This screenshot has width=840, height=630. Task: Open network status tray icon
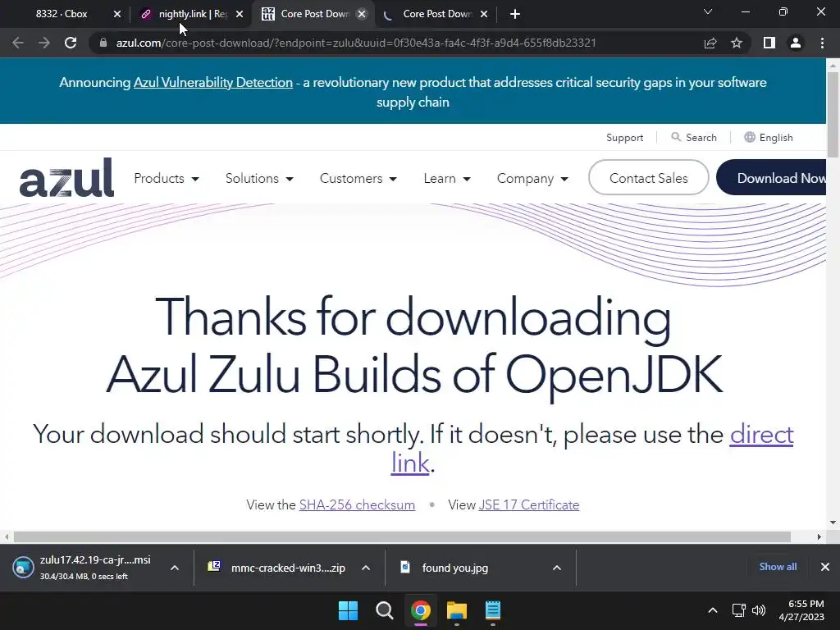pyautogui.click(x=739, y=610)
